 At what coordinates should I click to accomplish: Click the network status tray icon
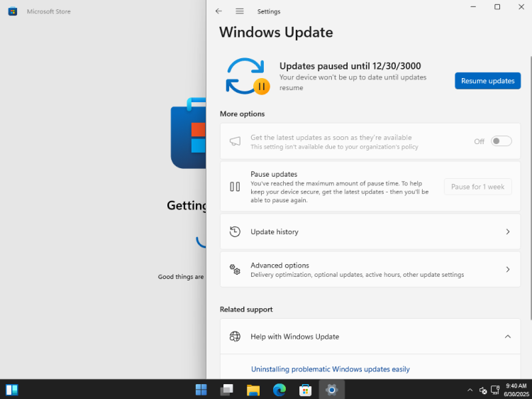[x=495, y=390]
